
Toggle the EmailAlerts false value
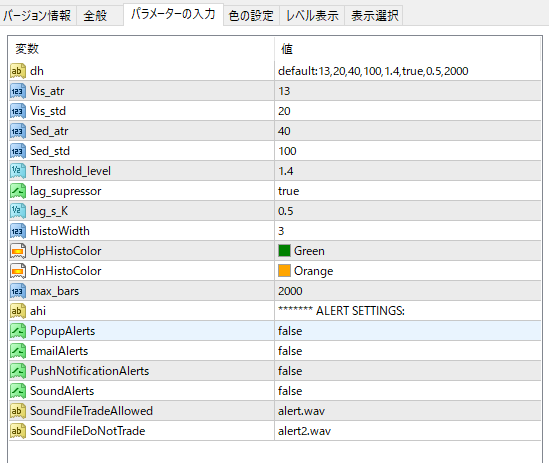click(x=408, y=351)
